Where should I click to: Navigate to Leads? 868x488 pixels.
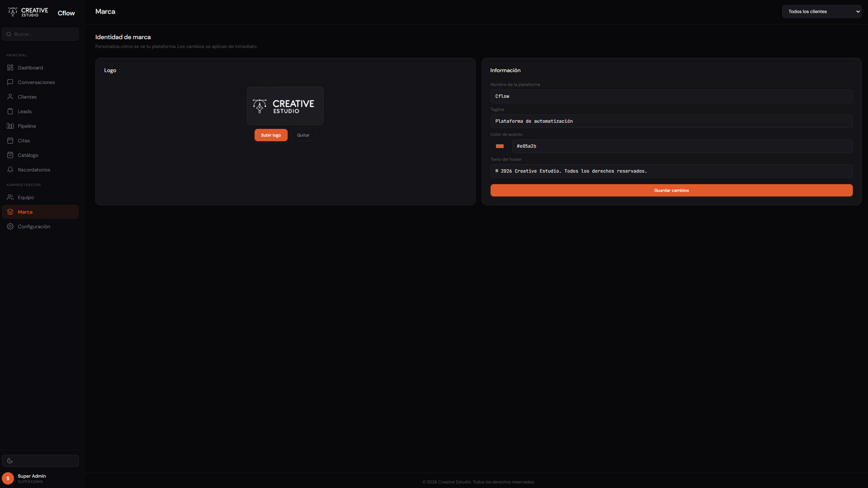[40, 111]
